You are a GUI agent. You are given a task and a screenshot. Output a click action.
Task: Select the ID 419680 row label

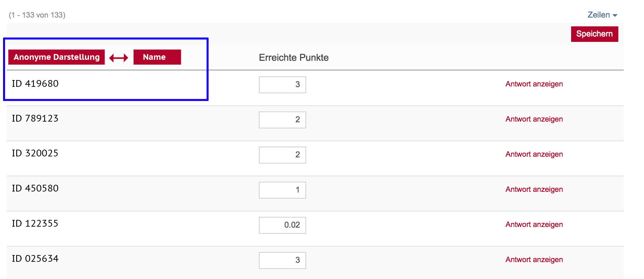tap(35, 84)
